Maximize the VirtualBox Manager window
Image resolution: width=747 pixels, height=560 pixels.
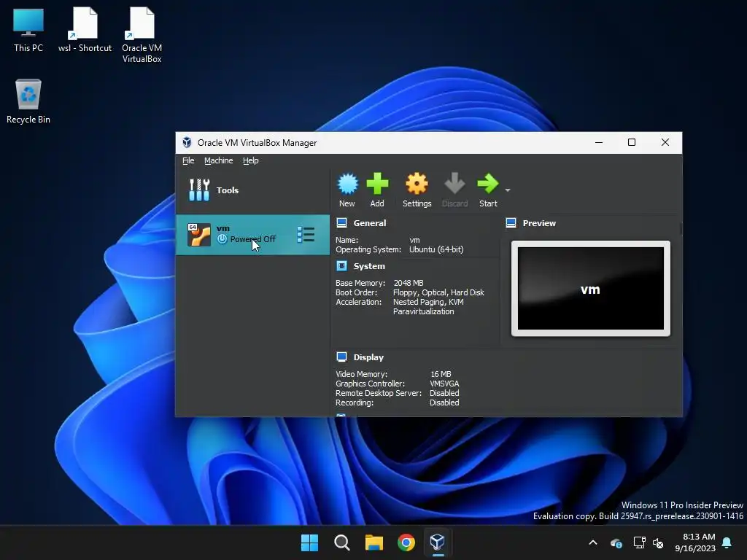pyautogui.click(x=632, y=142)
